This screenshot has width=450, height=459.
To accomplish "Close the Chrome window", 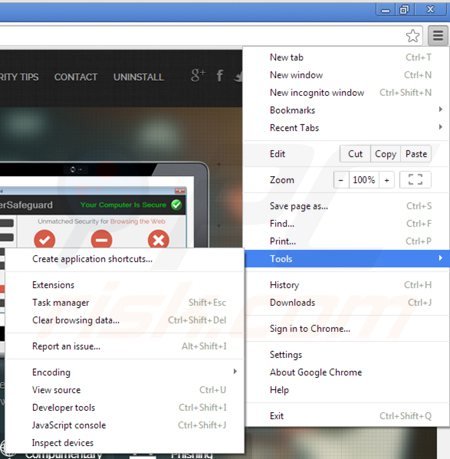I will pos(430,10).
